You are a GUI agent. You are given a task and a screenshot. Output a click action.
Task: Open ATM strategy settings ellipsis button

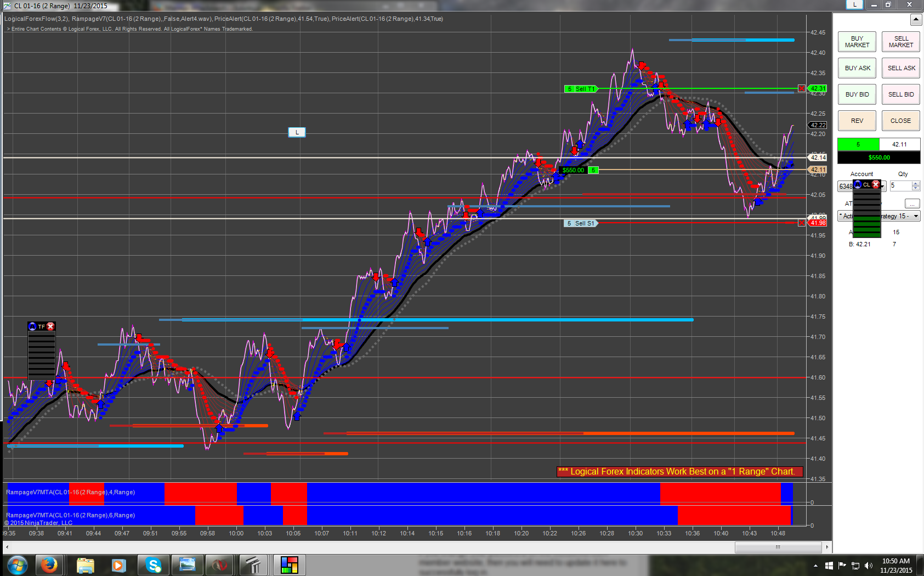tap(912, 204)
